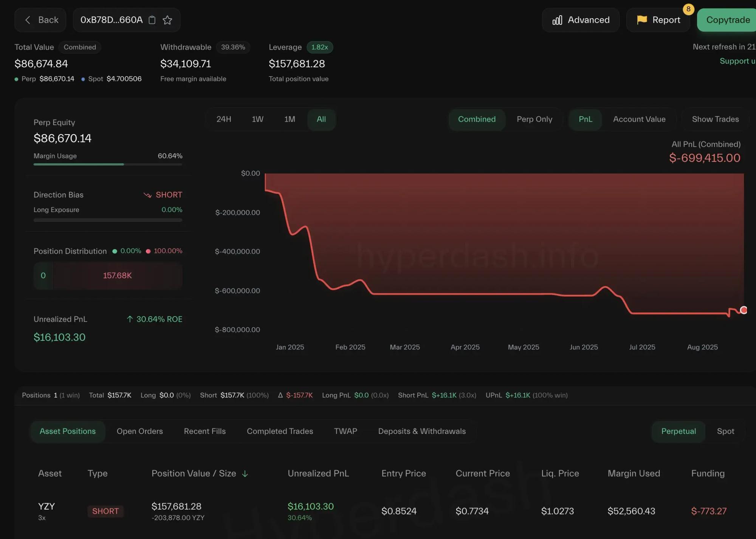Screen dimensions: 756x539
Task: Click the Support link
Action: (x=737, y=61)
